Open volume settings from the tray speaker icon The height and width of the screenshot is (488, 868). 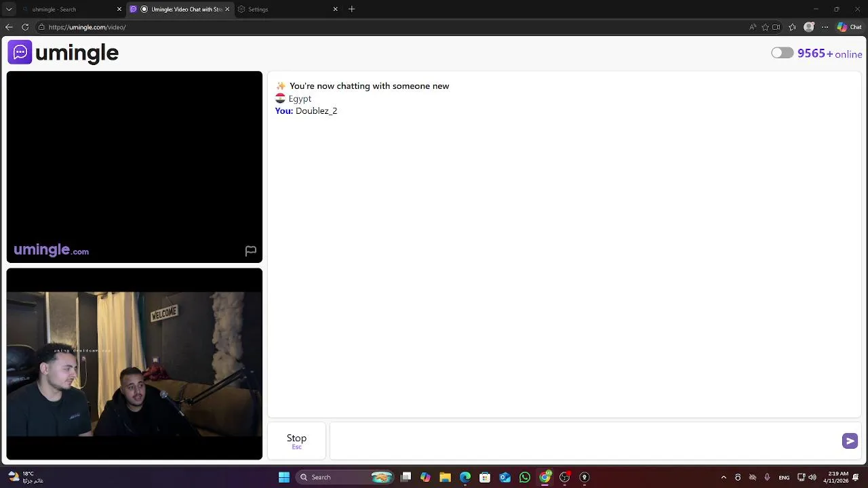tap(812, 477)
